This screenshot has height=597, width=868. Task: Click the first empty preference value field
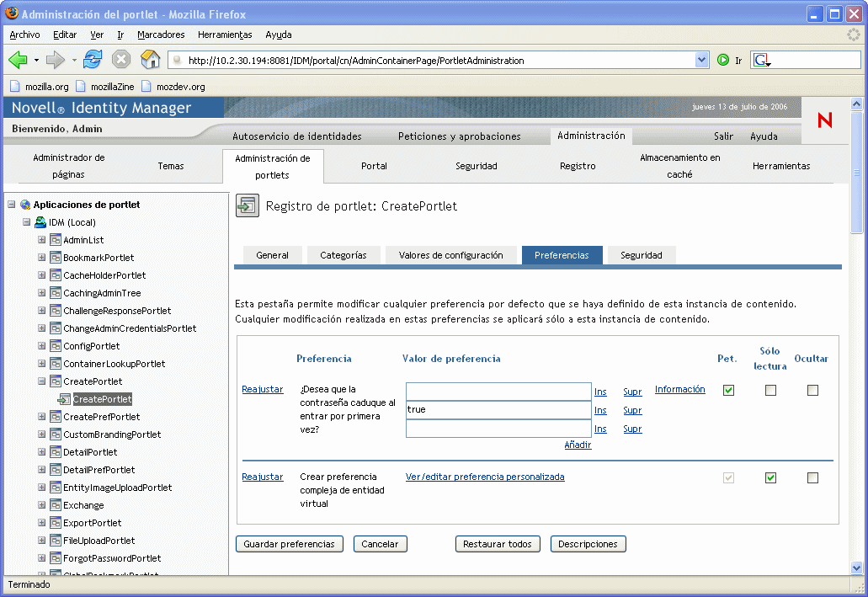[498, 392]
